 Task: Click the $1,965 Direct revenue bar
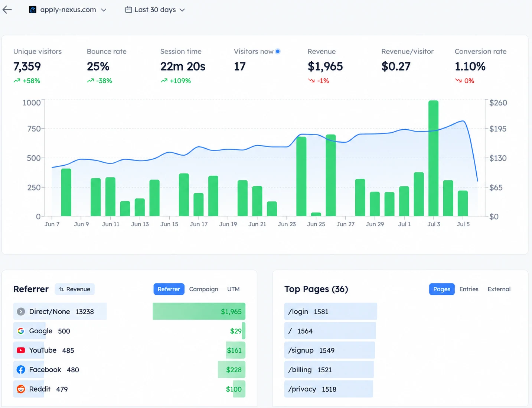199,311
